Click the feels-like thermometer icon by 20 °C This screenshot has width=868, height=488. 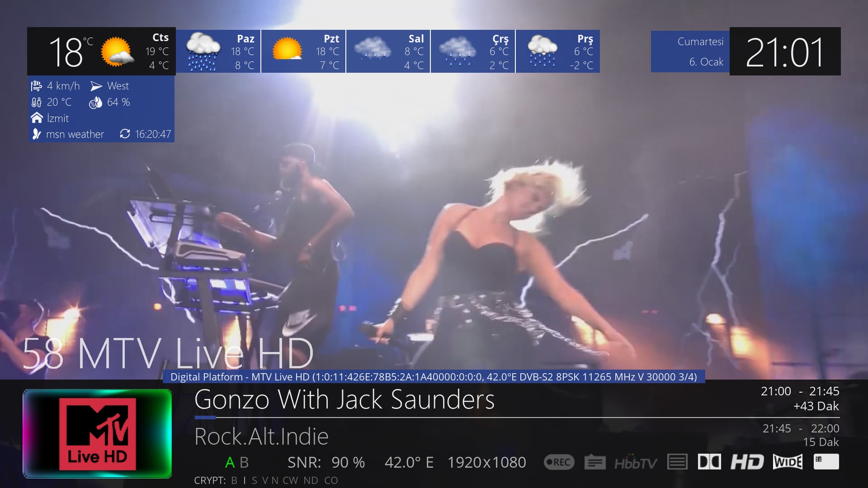[36, 102]
